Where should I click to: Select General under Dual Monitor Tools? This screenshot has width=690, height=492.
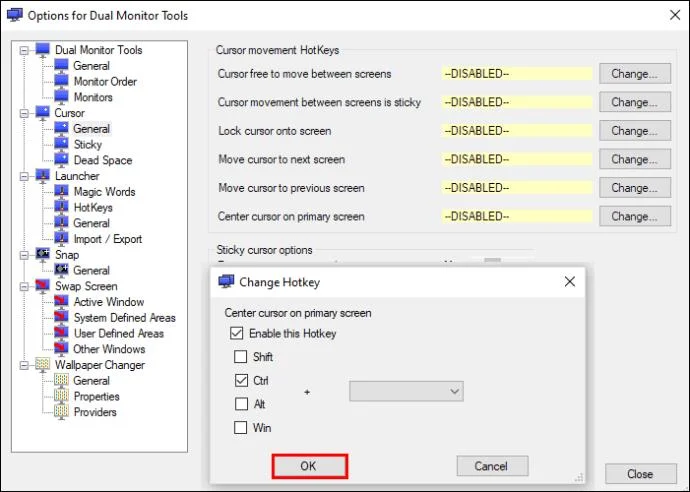tap(91, 66)
